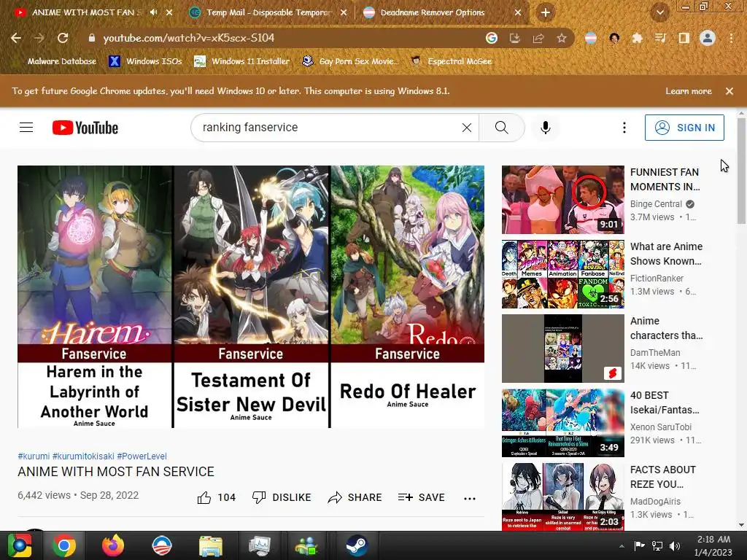
Task: Dismiss the Chrome update banner
Action: (729, 91)
